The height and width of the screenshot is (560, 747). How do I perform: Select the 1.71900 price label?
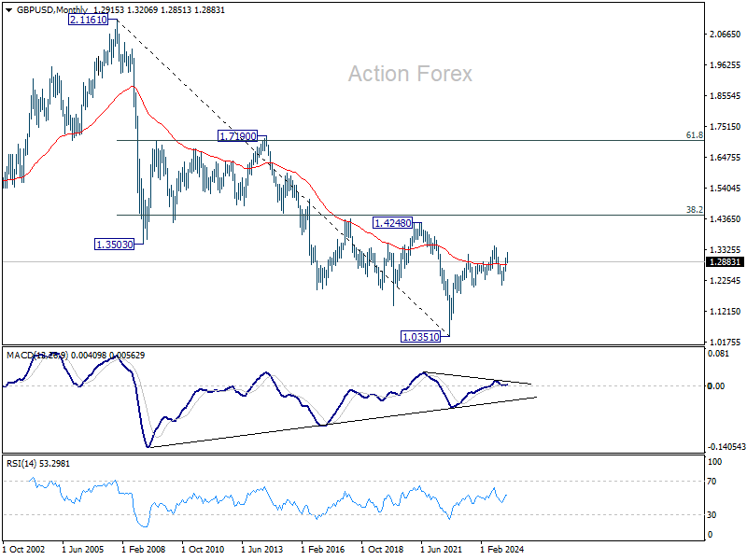click(238, 136)
